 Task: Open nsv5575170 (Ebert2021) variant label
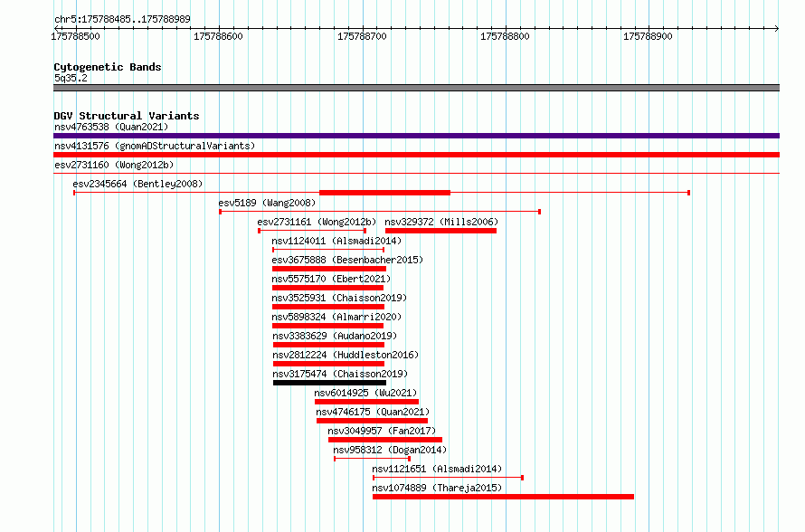[331, 279]
